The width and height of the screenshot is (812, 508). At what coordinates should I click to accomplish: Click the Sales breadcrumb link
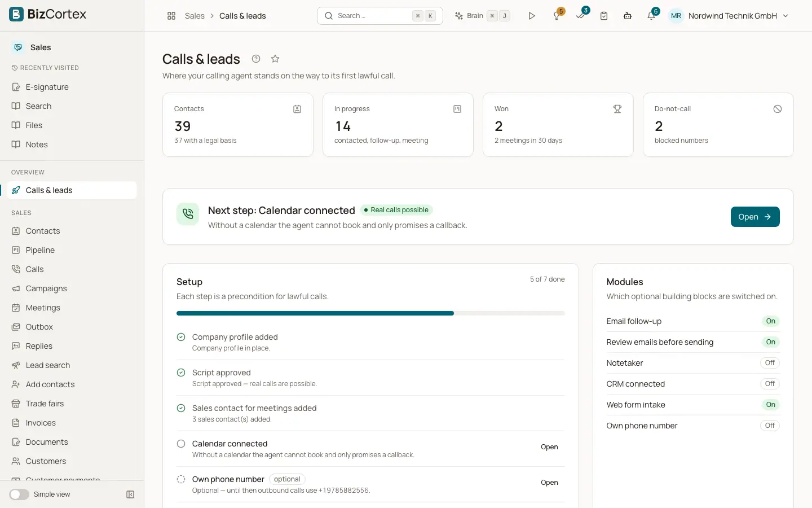coord(195,16)
